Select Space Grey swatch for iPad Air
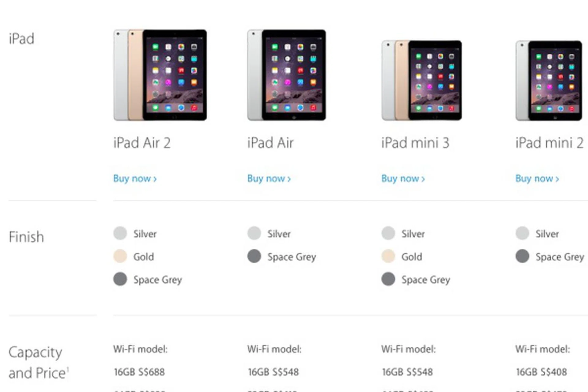Screen dimensions: 588x392 coord(254,256)
